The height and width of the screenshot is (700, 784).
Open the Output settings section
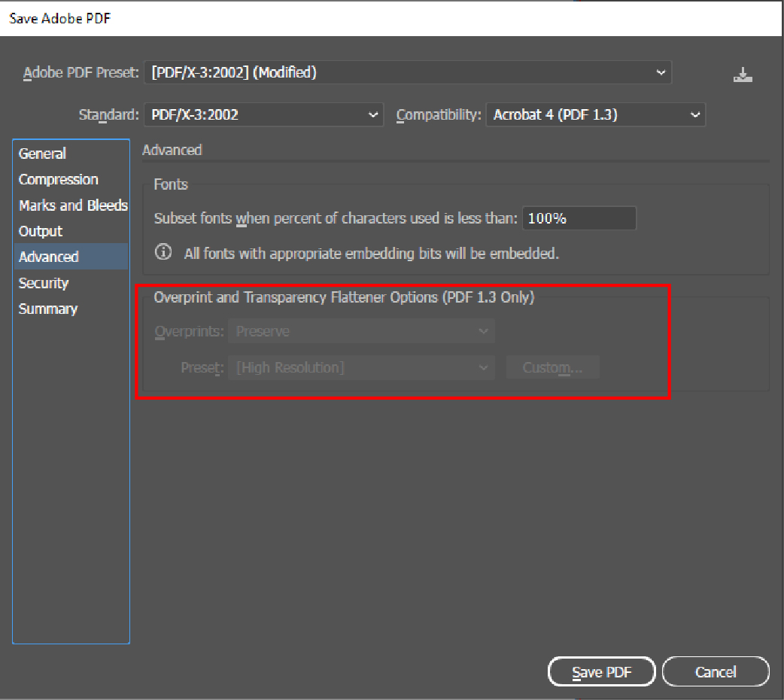pyautogui.click(x=41, y=231)
